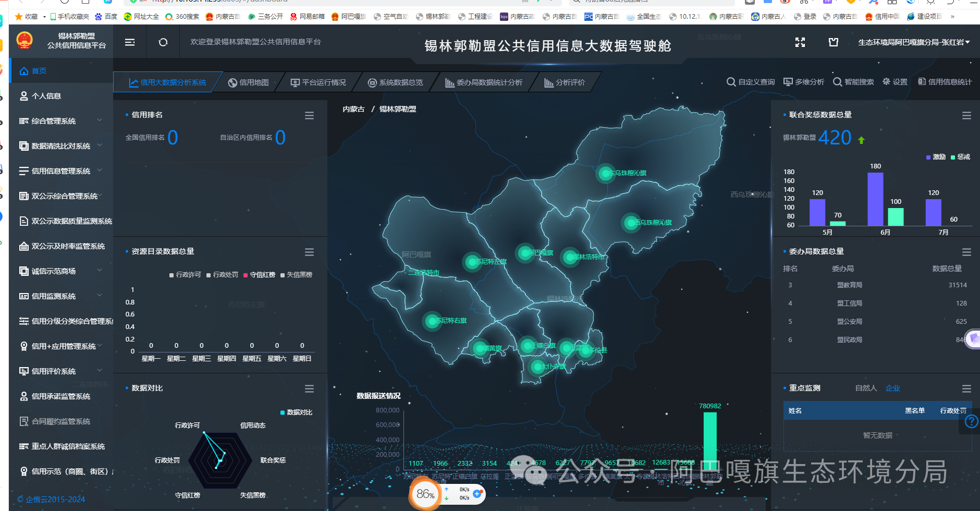Toggle 守信红榜 legend series
Image resolution: width=980 pixels, height=511 pixels.
tap(259, 275)
